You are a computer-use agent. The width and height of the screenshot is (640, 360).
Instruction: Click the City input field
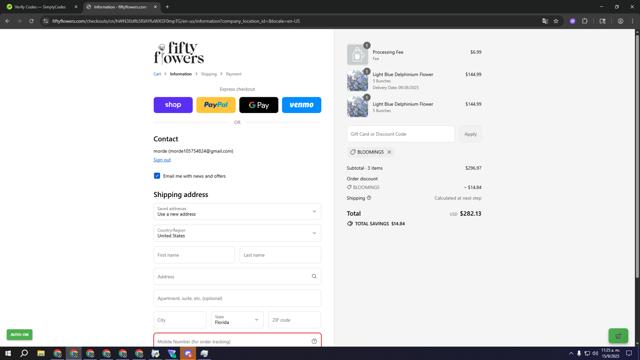coord(180,320)
